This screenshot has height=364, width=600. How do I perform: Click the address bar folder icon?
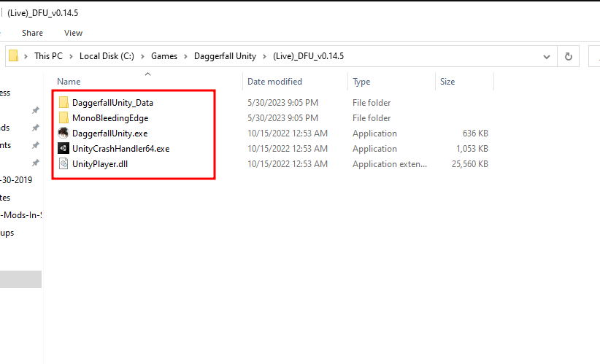[x=13, y=56]
